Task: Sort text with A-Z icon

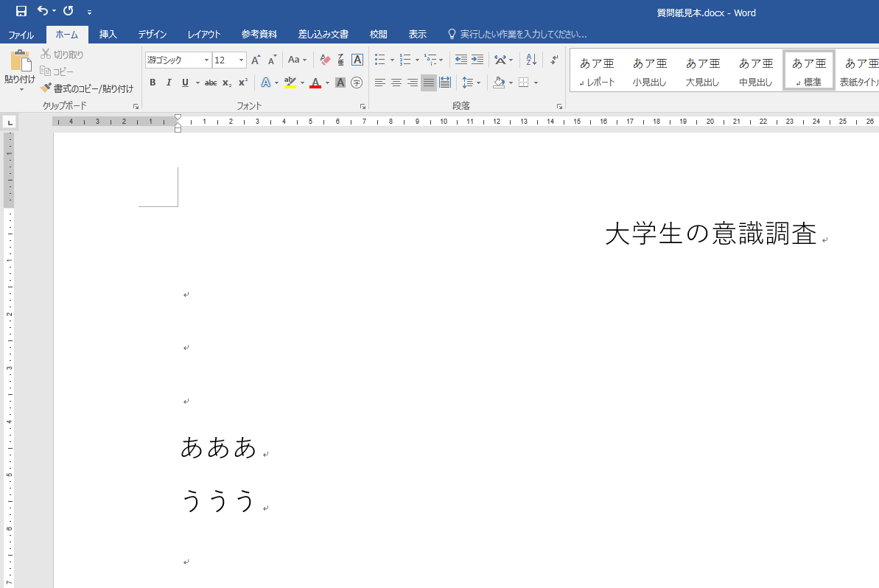Action: click(x=531, y=60)
